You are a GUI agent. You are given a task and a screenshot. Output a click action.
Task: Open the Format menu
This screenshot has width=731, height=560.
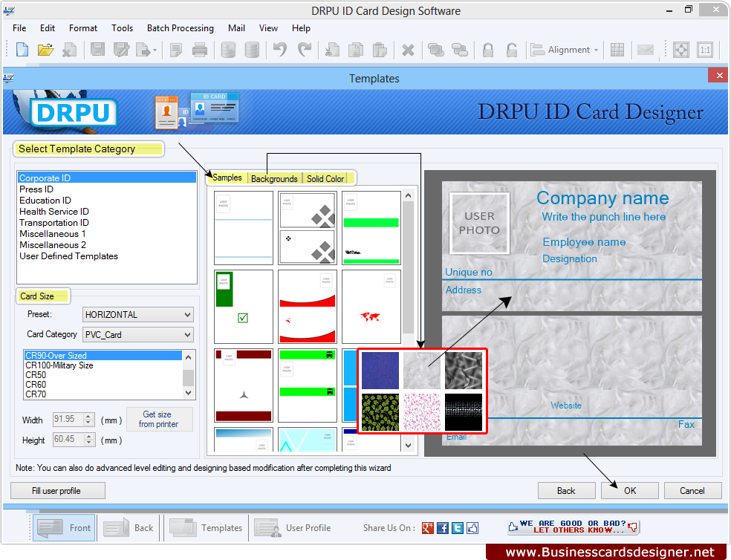point(83,28)
